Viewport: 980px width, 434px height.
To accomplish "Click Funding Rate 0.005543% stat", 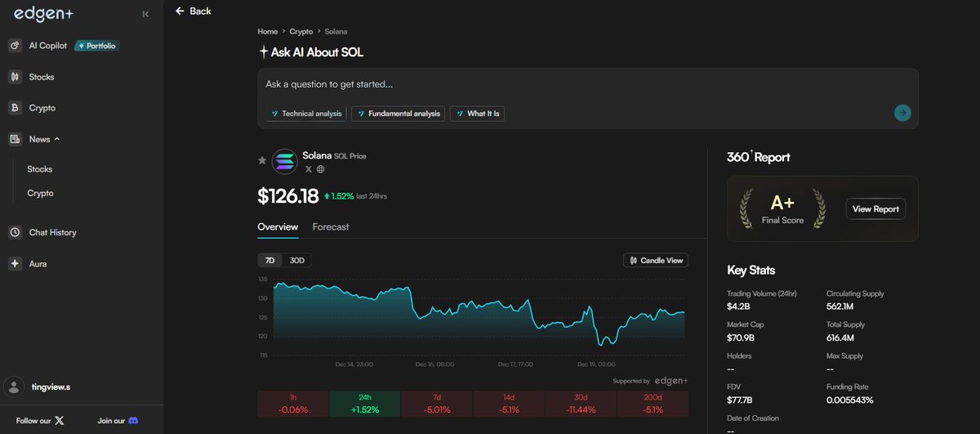I will [850, 394].
